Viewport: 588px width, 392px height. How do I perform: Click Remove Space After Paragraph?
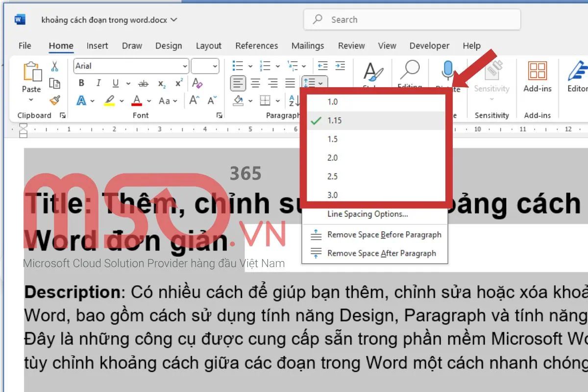click(381, 253)
